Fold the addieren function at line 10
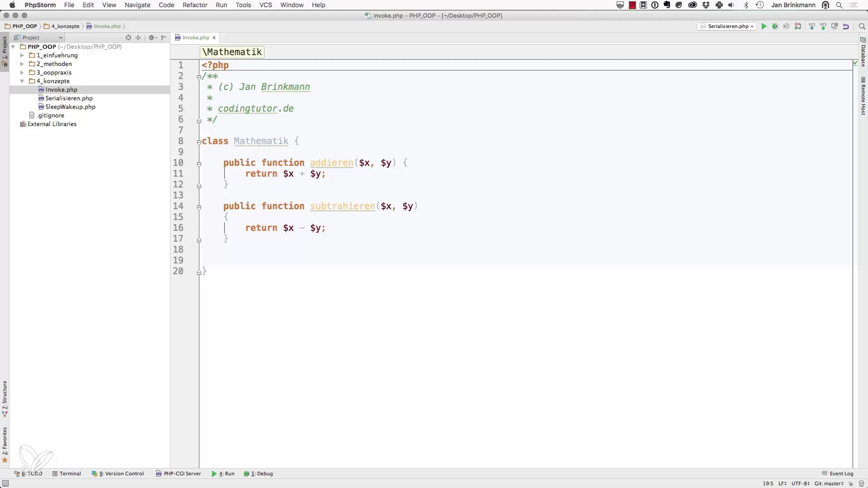The height and width of the screenshot is (488, 868). [x=199, y=164]
